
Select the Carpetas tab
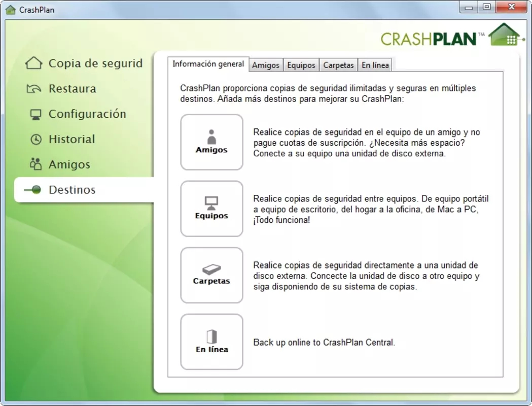pyautogui.click(x=339, y=65)
